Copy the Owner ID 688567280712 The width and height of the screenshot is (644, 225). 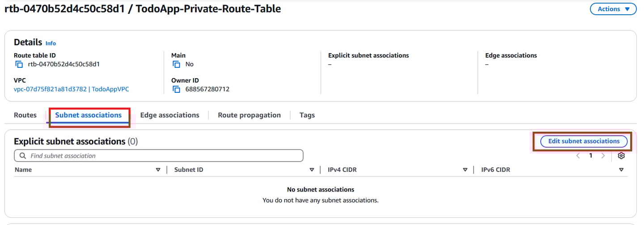pos(176,89)
